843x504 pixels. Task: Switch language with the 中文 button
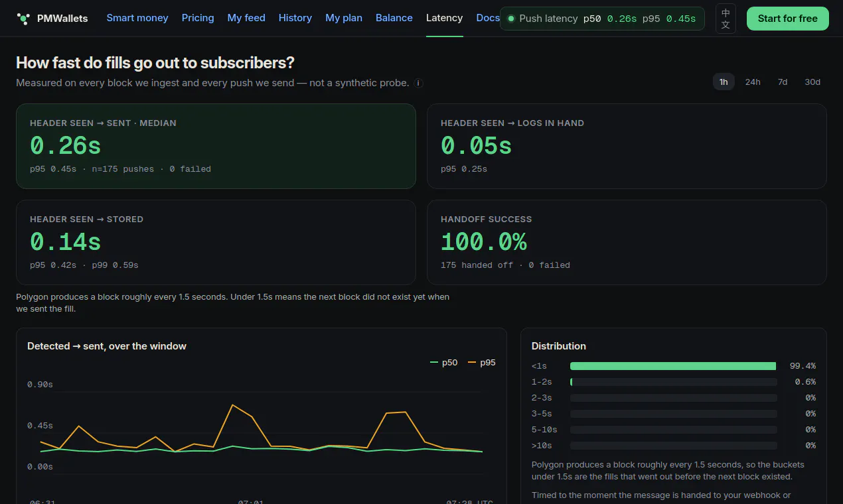[726, 19]
